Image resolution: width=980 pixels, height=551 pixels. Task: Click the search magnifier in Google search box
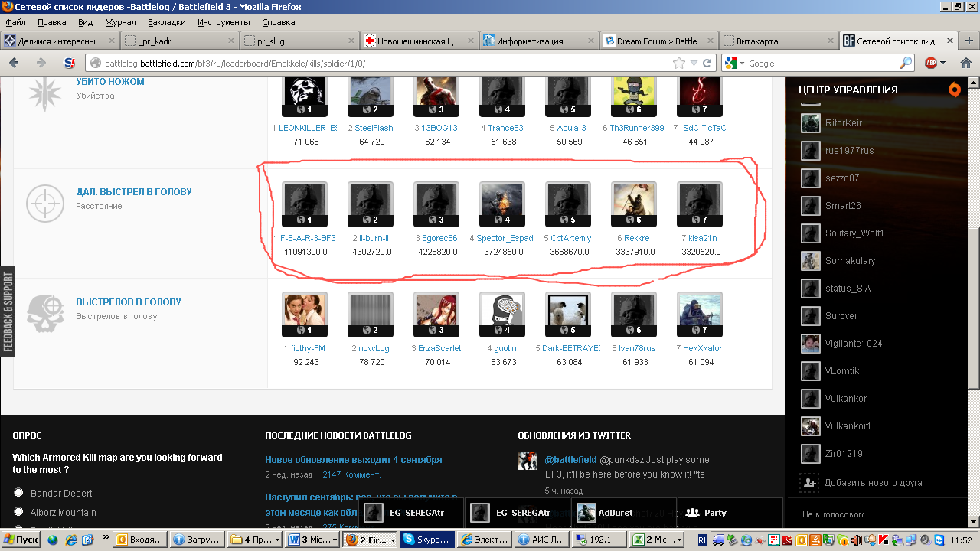(x=906, y=63)
